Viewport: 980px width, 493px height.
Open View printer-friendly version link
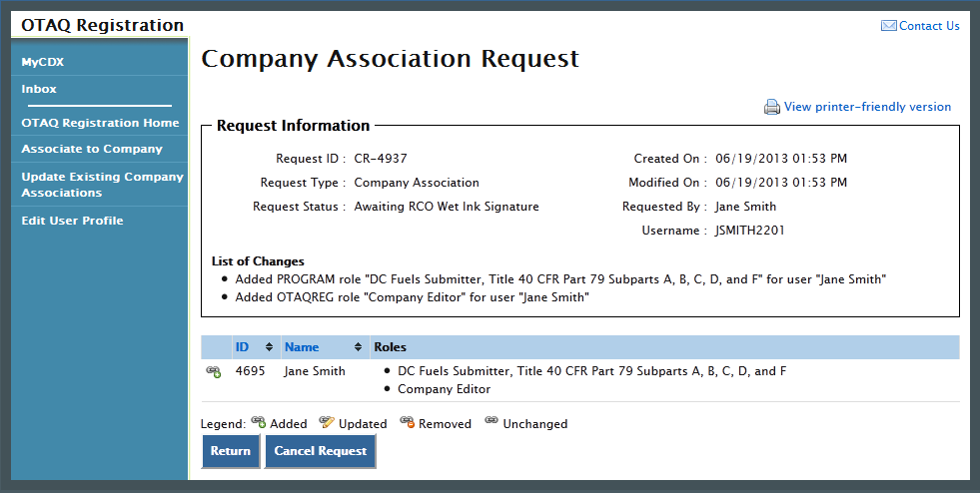point(867,107)
